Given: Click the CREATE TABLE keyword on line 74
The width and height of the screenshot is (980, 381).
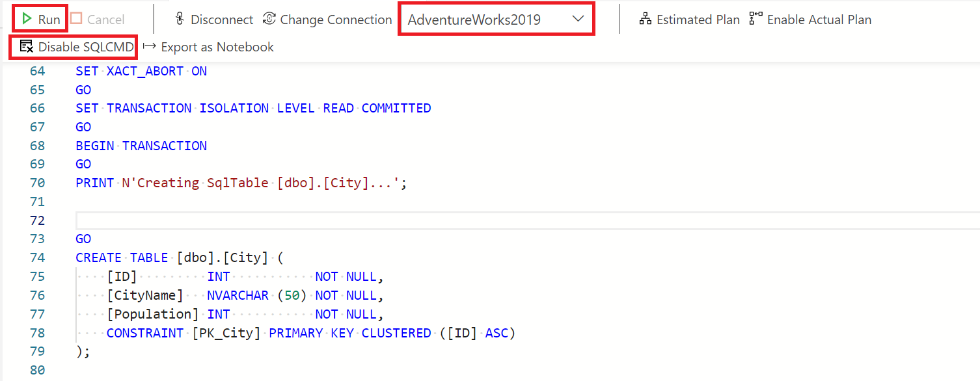Looking at the screenshot, I should [x=124, y=257].
